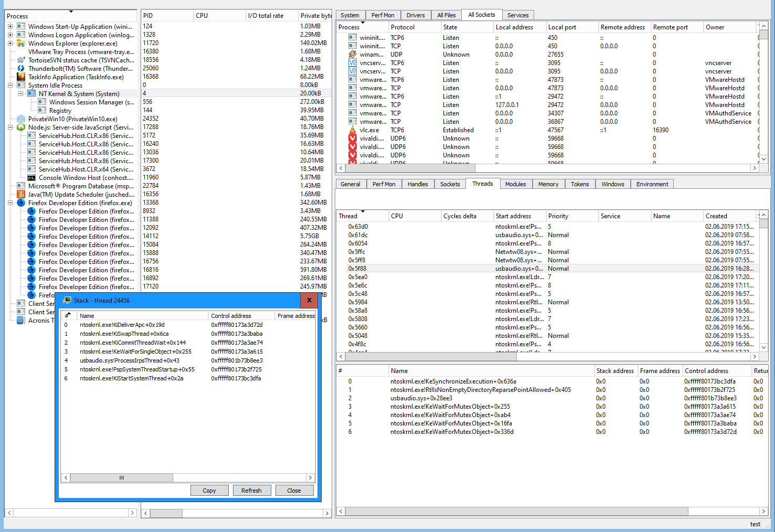Expand the Windows Logon Application node
Viewport: 775px width, 532px height.
click(10, 35)
